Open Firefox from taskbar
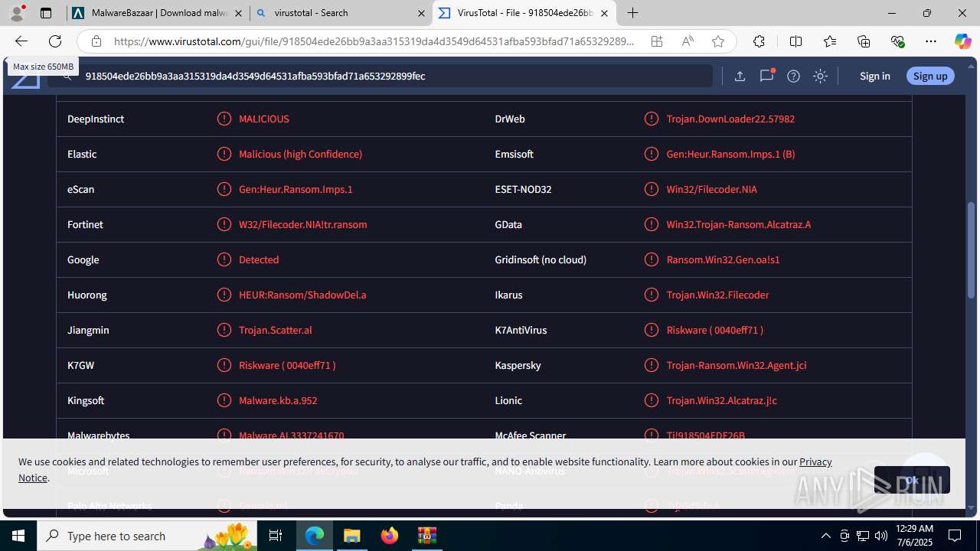This screenshot has width=980, height=551. click(x=389, y=536)
